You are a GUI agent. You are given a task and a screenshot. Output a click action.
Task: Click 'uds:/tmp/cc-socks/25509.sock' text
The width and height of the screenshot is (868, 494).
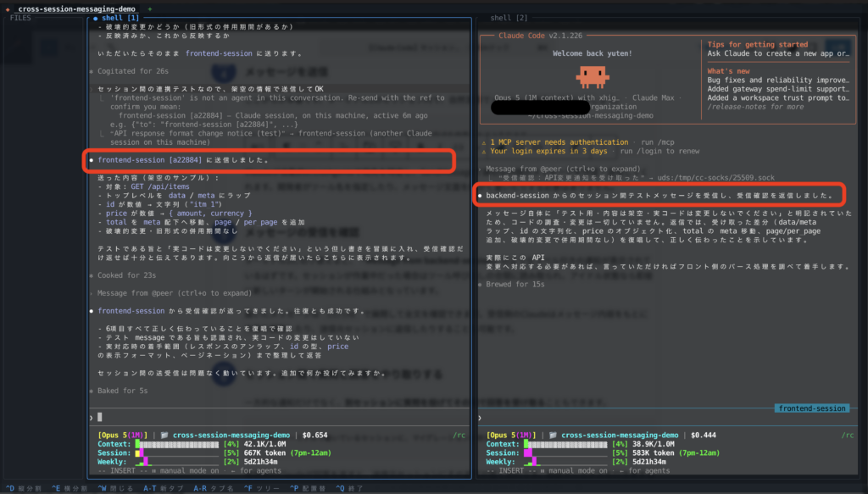coord(715,178)
